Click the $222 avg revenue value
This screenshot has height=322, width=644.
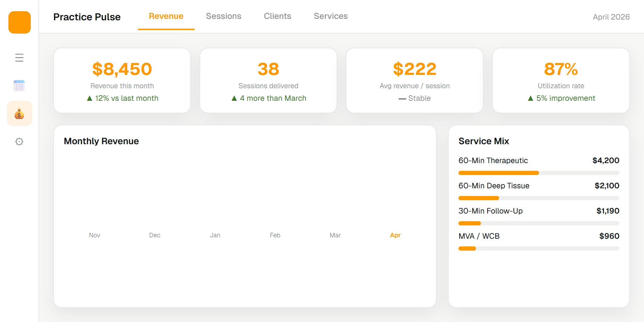(415, 69)
